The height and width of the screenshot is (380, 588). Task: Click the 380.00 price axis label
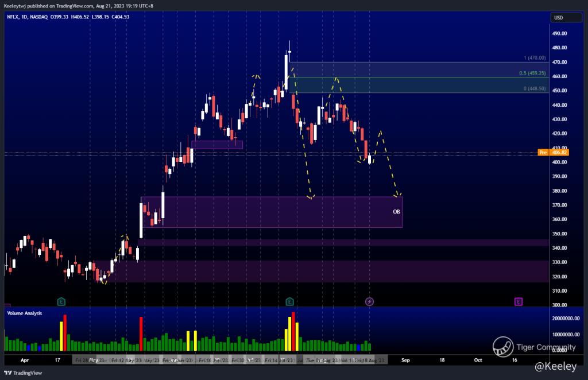(559, 191)
